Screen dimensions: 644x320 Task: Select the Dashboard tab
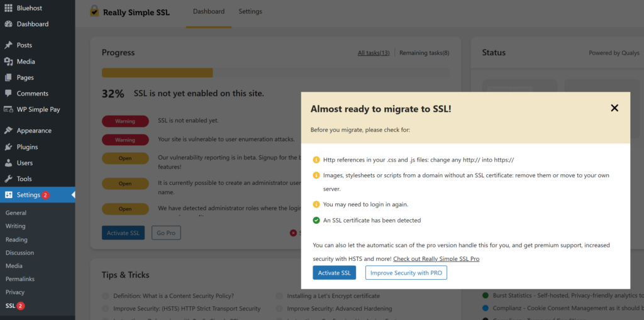click(x=208, y=12)
